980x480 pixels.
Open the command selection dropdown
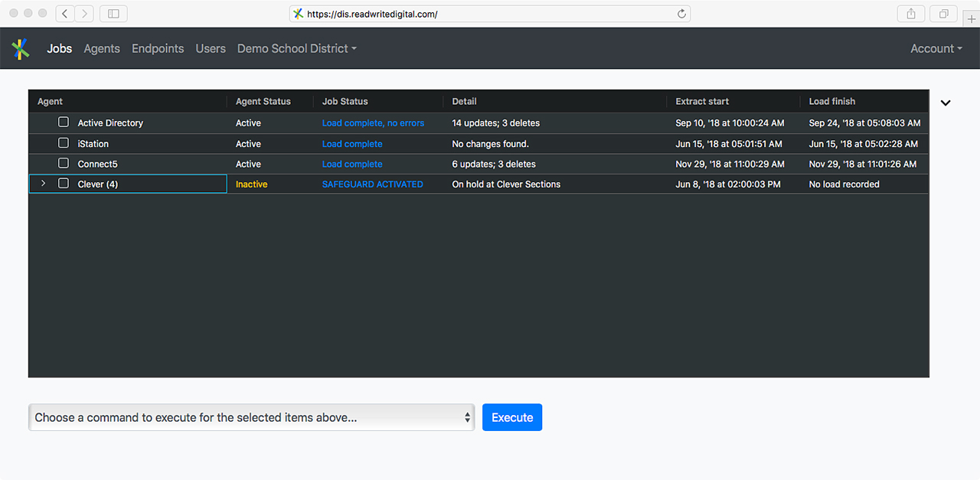click(251, 417)
